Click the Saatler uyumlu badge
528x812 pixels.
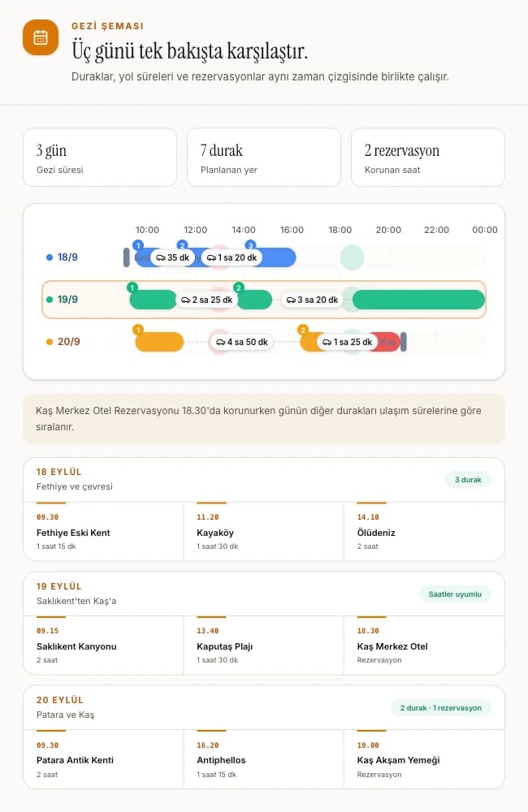point(455,594)
